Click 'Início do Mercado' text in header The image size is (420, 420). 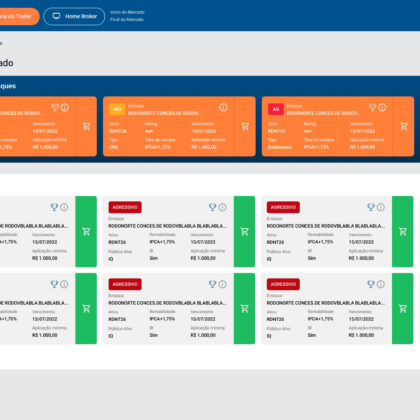(x=127, y=12)
